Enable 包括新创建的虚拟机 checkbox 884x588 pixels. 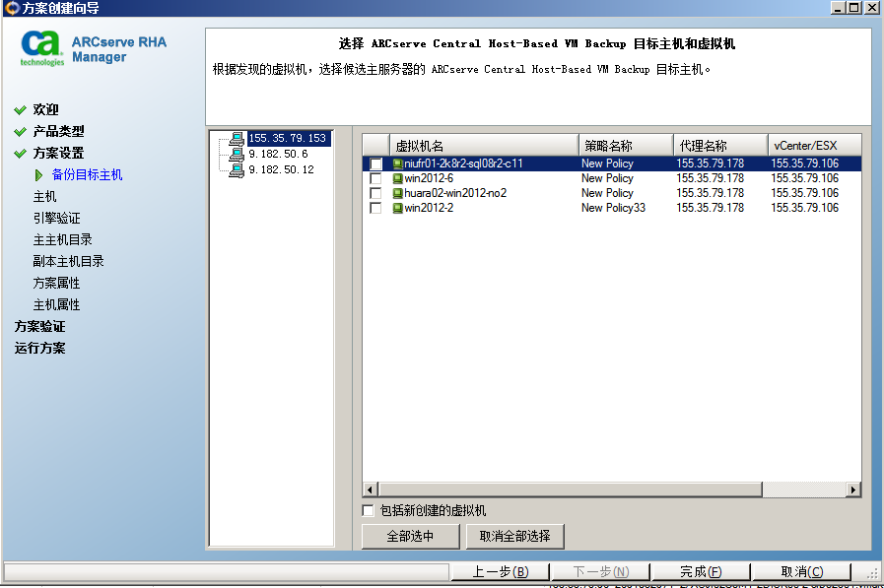pos(368,510)
